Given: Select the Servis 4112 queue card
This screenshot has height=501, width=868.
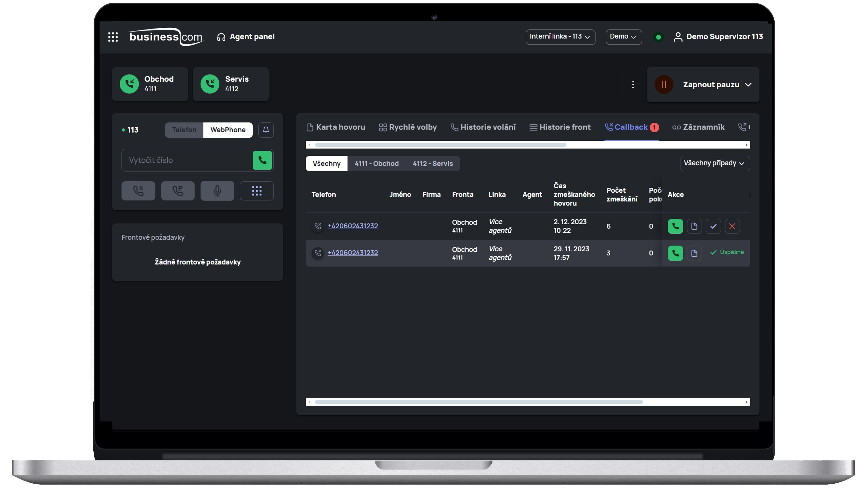Looking at the screenshot, I should [x=231, y=84].
